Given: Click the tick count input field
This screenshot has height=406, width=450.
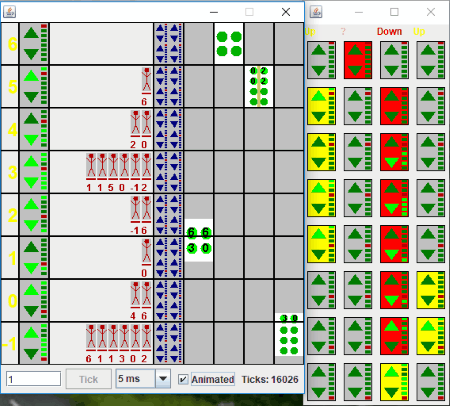Looking at the screenshot, I should click(x=33, y=379).
